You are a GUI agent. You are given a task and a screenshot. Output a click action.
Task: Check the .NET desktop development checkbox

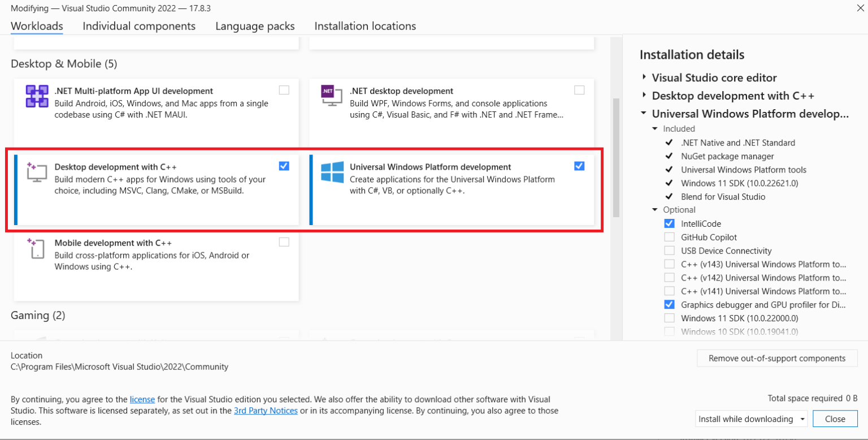pos(579,90)
